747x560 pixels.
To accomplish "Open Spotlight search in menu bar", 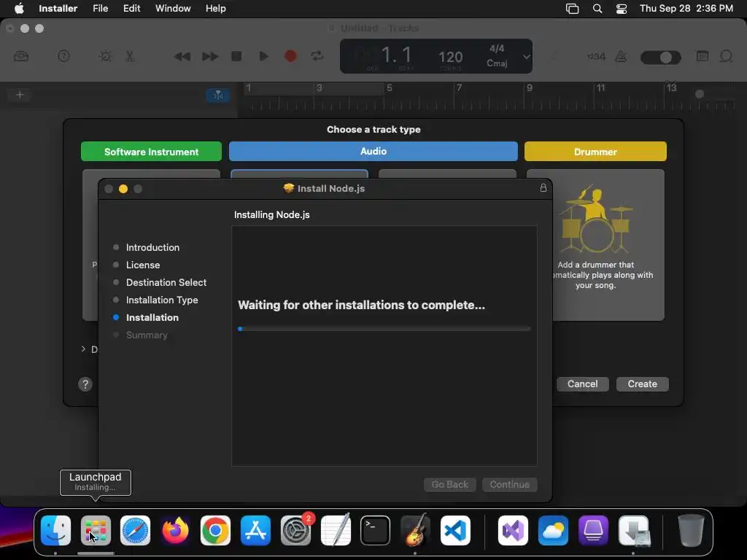I will [597, 8].
